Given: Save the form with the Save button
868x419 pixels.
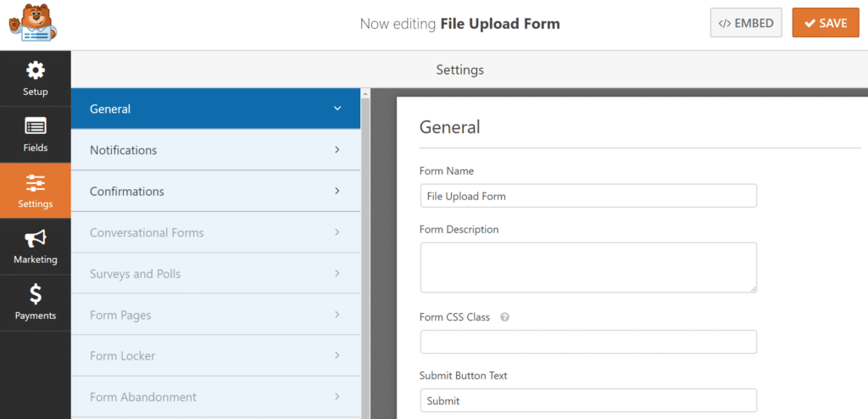Looking at the screenshot, I should 825,23.
